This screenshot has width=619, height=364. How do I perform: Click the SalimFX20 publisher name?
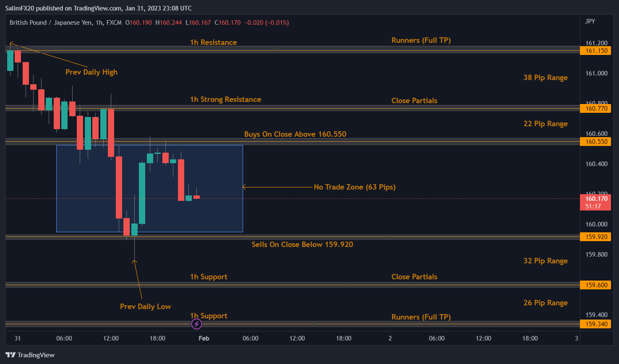pos(19,8)
